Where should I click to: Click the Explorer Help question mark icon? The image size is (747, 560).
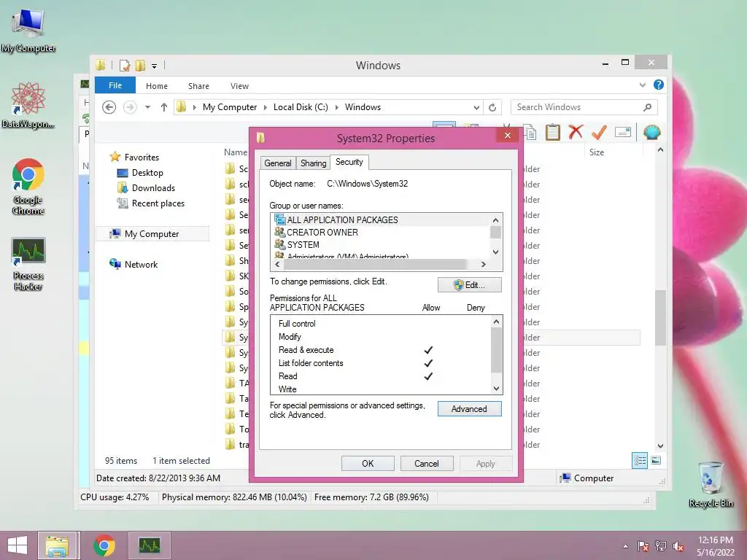[x=659, y=85]
